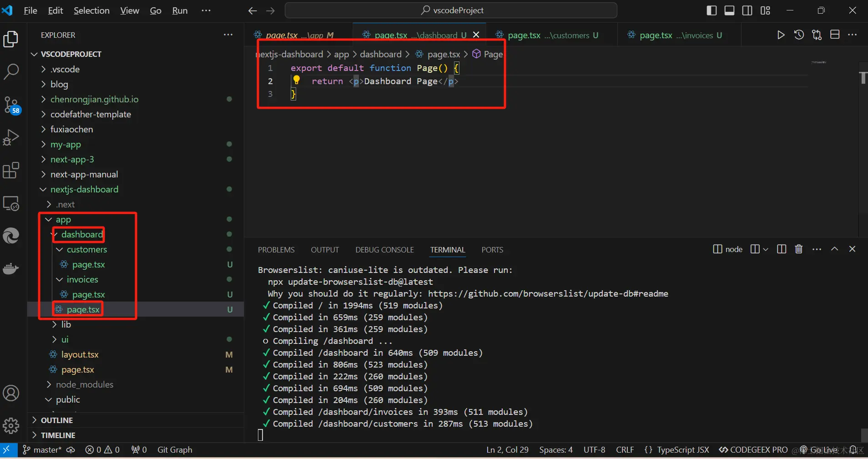Open Explorer Views and More Actions ellipsis
868x459 pixels.
coord(228,35)
